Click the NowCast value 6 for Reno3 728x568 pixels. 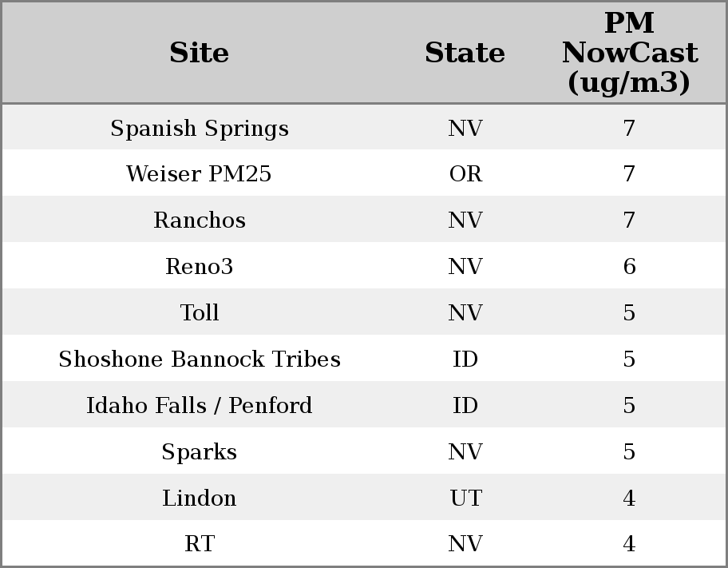(x=629, y=267)
